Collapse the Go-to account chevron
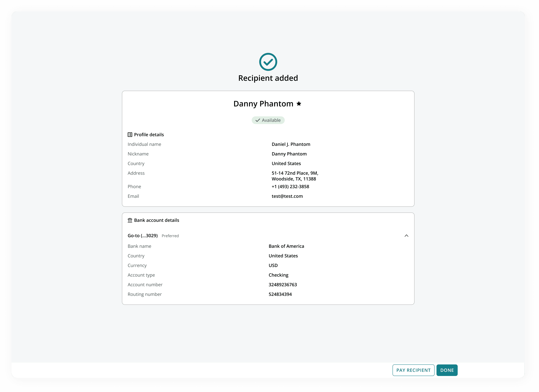539x392 pixels. 406,236
